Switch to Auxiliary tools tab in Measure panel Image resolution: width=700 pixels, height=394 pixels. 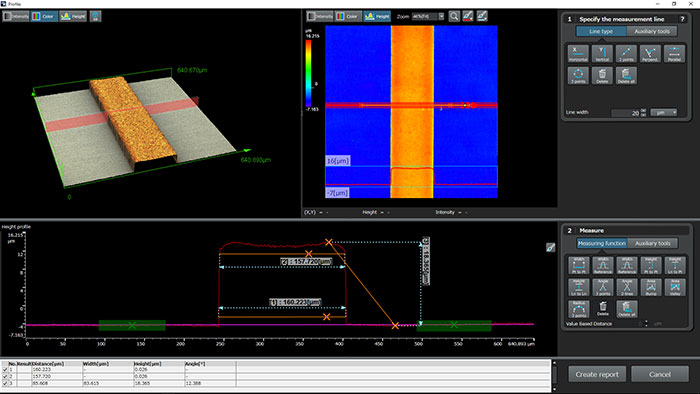[x=653, y=243]
